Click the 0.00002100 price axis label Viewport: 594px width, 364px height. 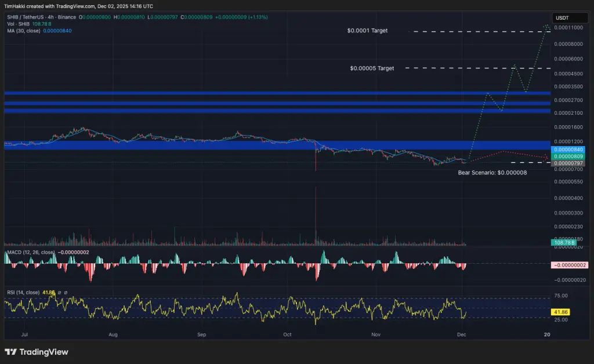pos(568,113)
